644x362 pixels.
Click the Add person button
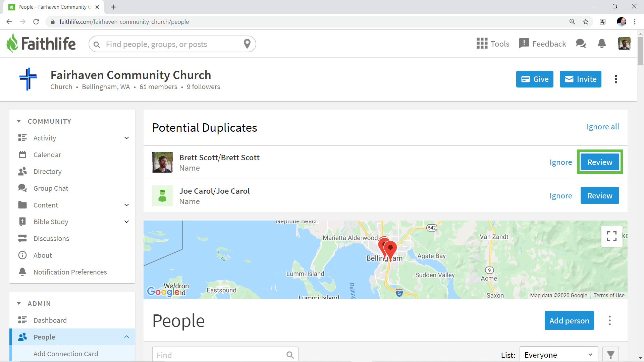tap(569, 321)
